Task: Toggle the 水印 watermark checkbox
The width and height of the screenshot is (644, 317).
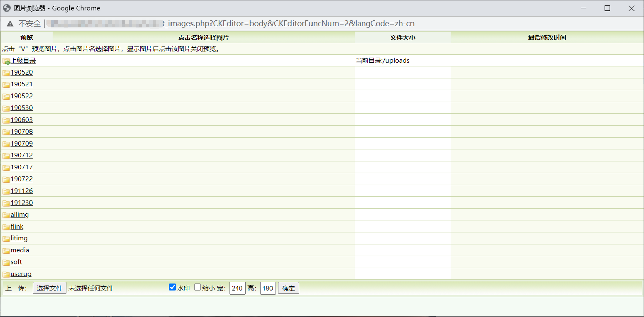Action: point(172,287)
